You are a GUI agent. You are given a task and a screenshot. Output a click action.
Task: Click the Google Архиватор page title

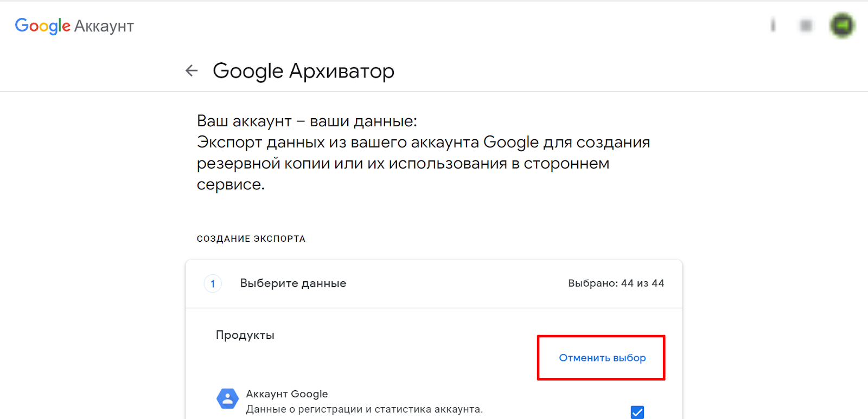[303, 71]
